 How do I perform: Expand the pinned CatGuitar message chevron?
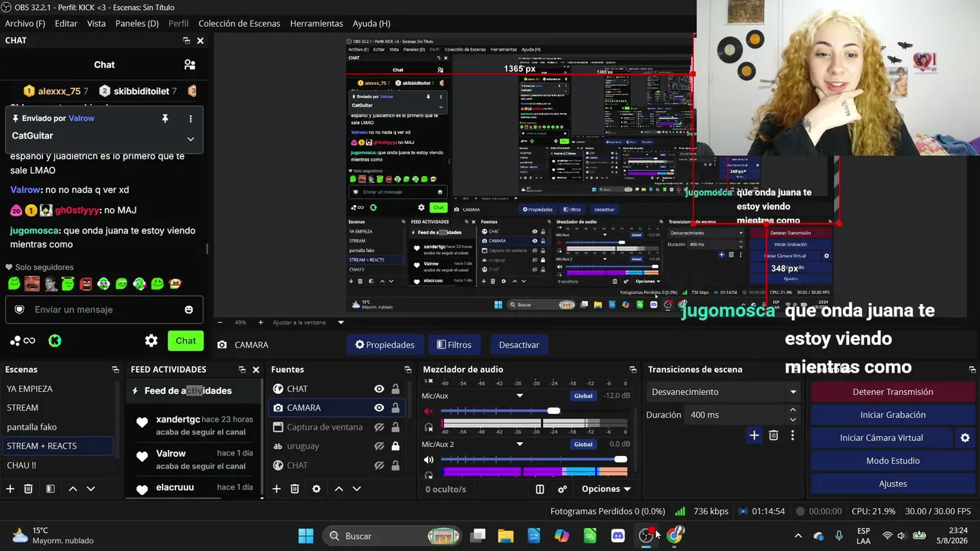point(191,139)
